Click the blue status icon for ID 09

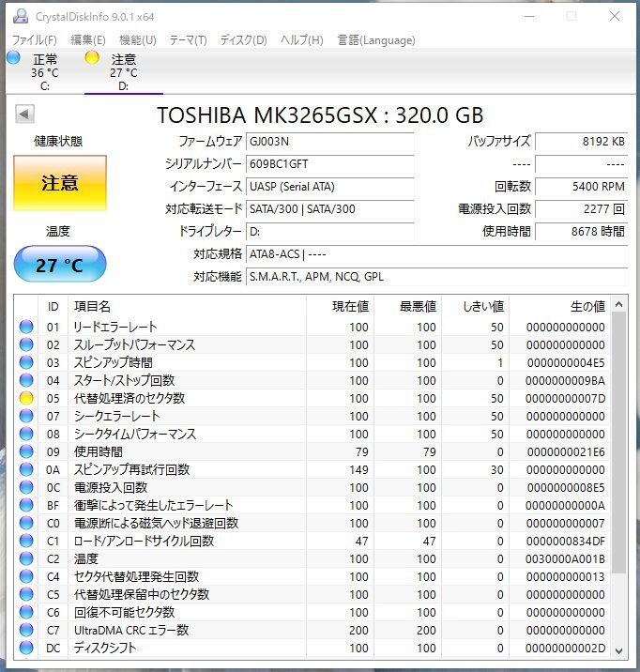pyautogui.click(x=26, y=451)
